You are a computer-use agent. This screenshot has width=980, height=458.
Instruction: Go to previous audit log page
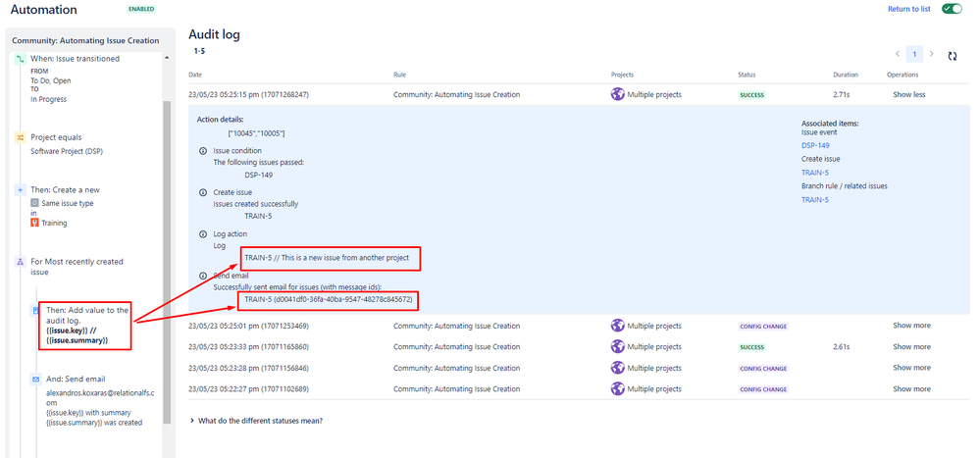pos(898,54)
